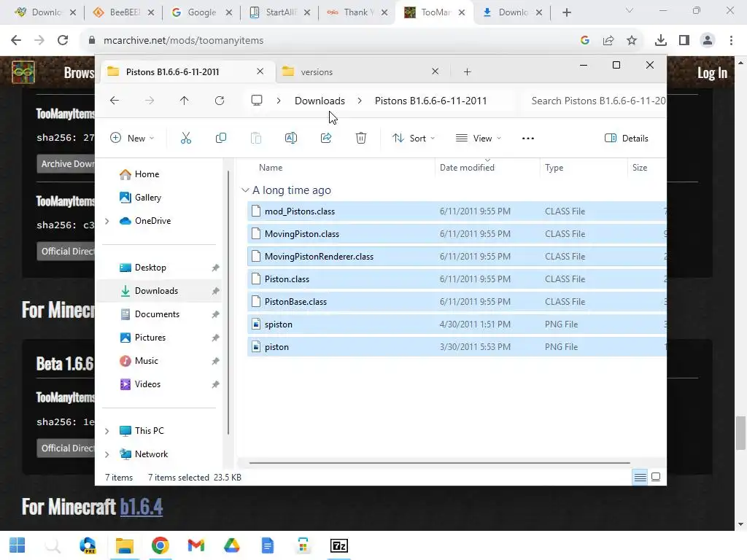Share the selected files
Viewport: 747px width, 560px height.
pyautogui.click(x=326, y=138)
